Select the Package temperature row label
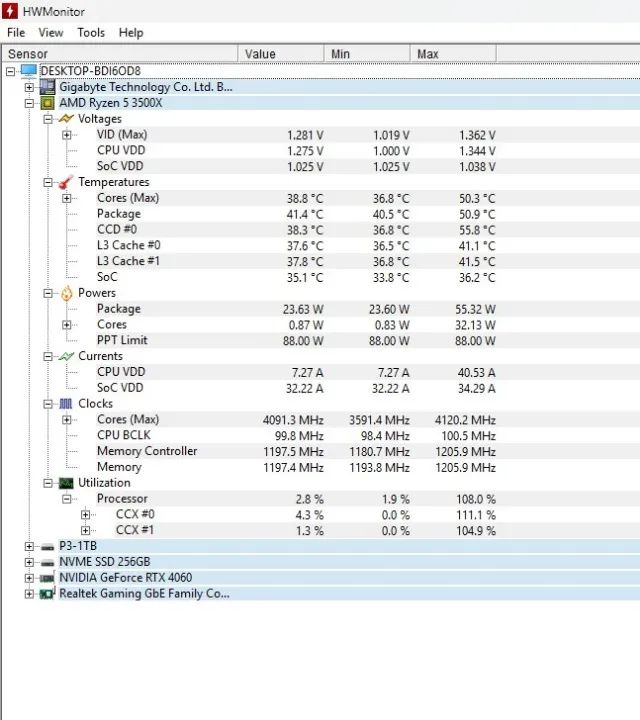The width and height of the screenshot is (640, 720). (118, 214)
